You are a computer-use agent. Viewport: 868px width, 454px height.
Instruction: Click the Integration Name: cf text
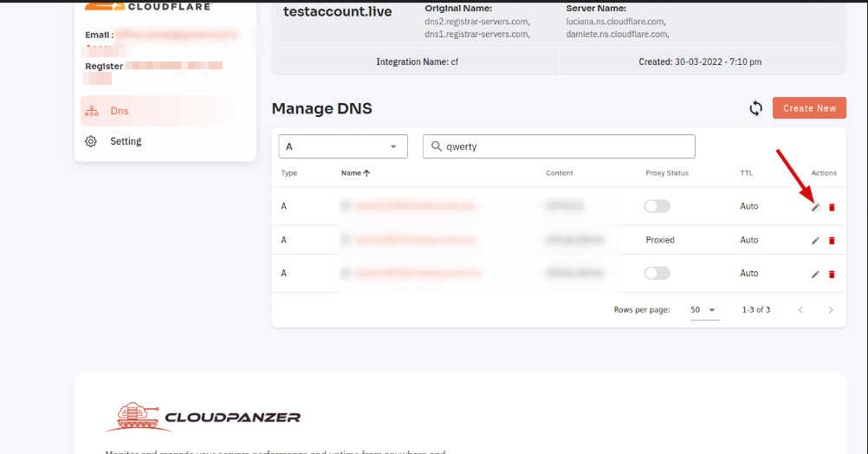coord(418,62)
